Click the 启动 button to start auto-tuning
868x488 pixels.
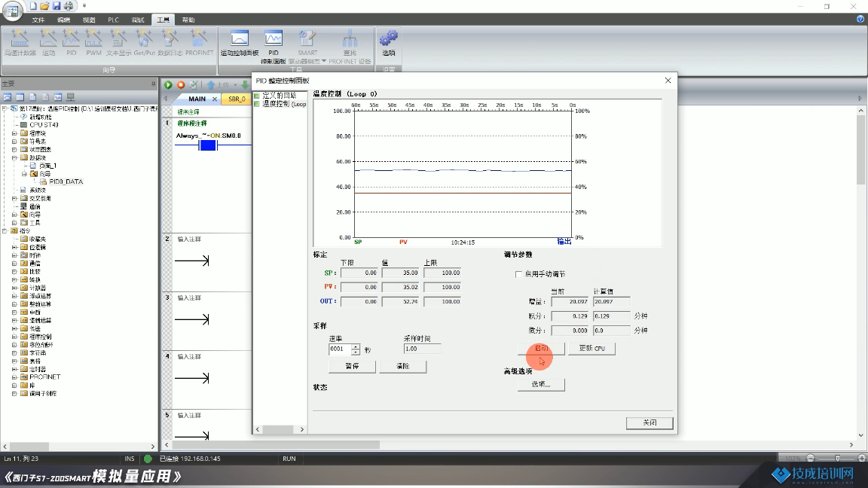click(542, 348)
